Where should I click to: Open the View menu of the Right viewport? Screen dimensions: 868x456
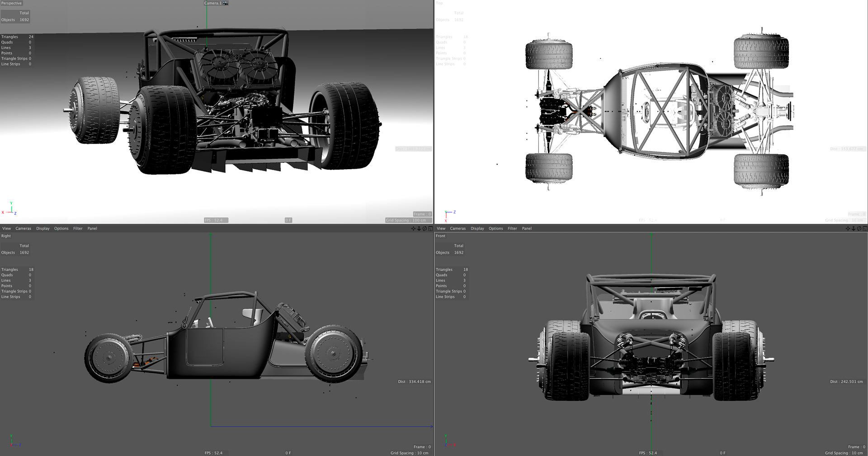(7, 228)
